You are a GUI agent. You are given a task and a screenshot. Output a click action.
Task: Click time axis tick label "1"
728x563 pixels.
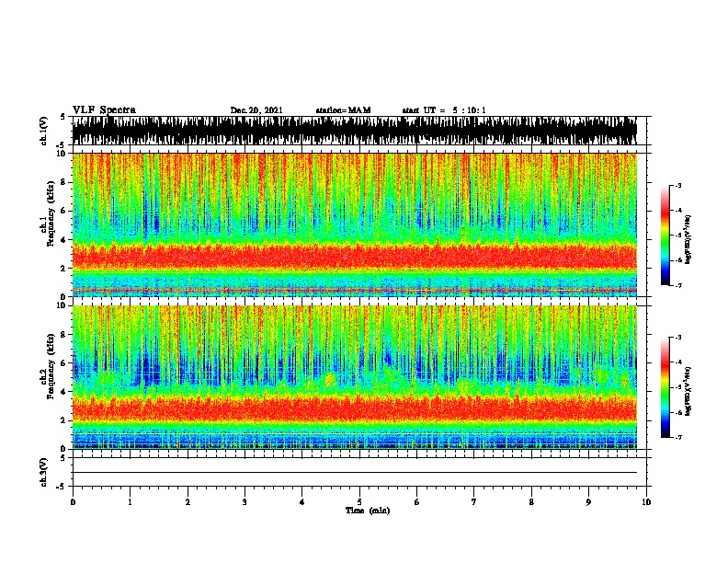[130, 502]
